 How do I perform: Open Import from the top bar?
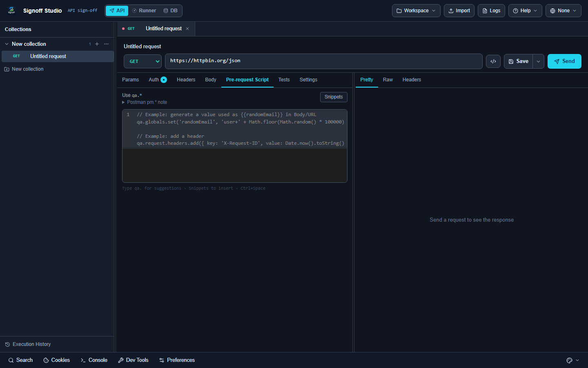(459, 11)
